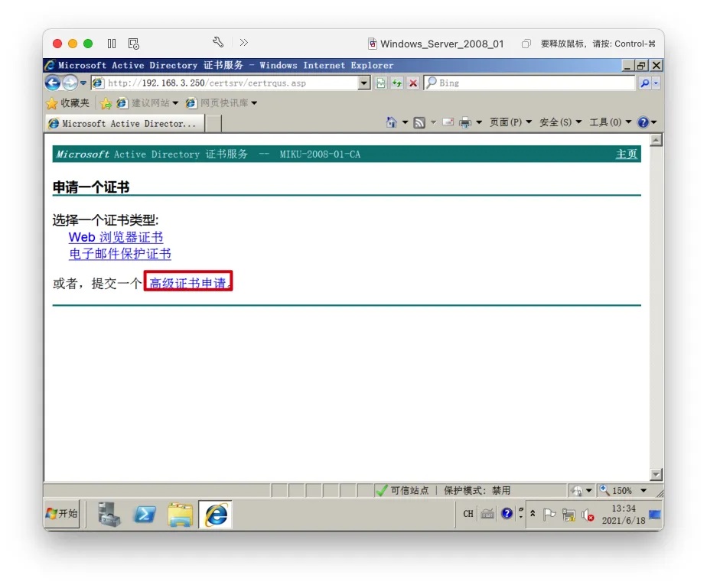Open Windows Explorer folder icon

(180, 514)
